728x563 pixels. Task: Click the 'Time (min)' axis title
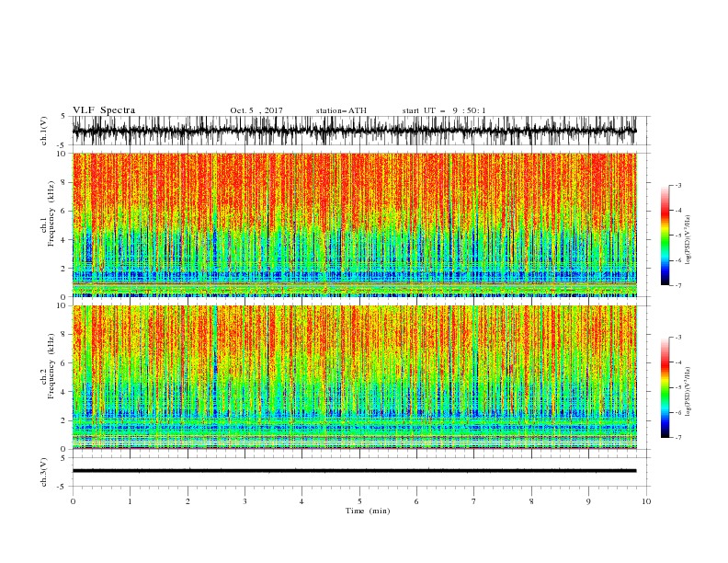[x=368, y=511]
